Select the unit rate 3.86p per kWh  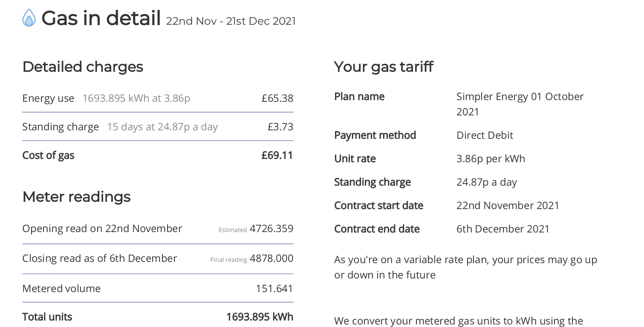point(491,159)
